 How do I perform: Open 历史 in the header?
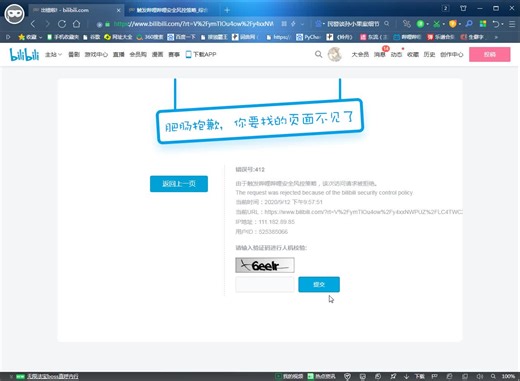[429, 54]
